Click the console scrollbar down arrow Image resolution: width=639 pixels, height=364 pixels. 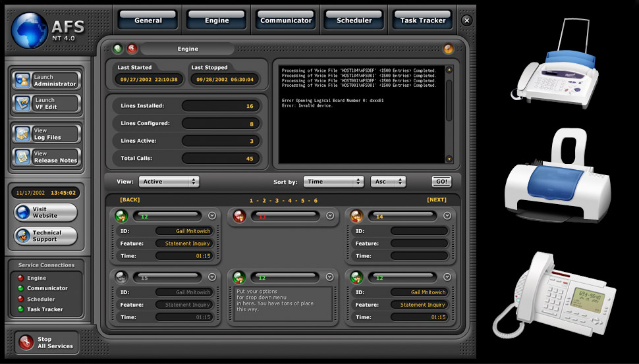pos(449,159)
